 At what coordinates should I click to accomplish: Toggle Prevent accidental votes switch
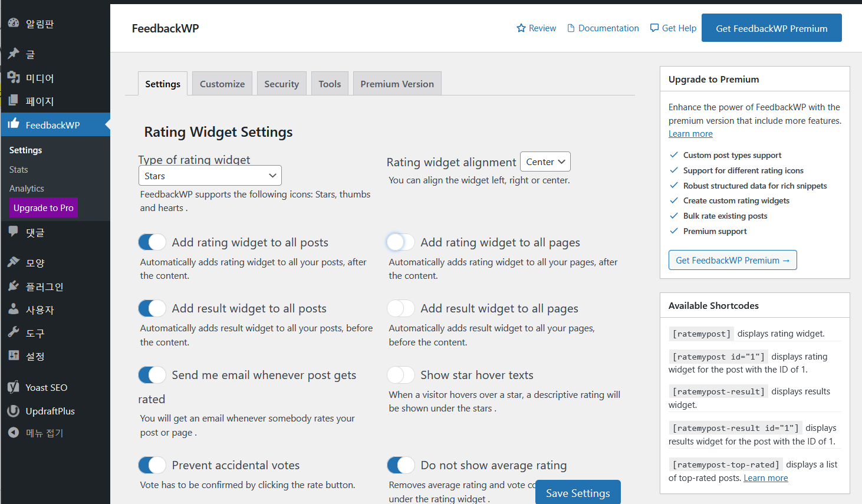click(152, 465)
